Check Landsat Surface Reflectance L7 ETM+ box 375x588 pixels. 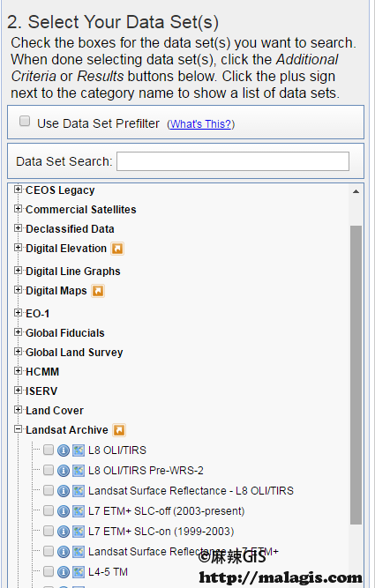coord(49,551)
